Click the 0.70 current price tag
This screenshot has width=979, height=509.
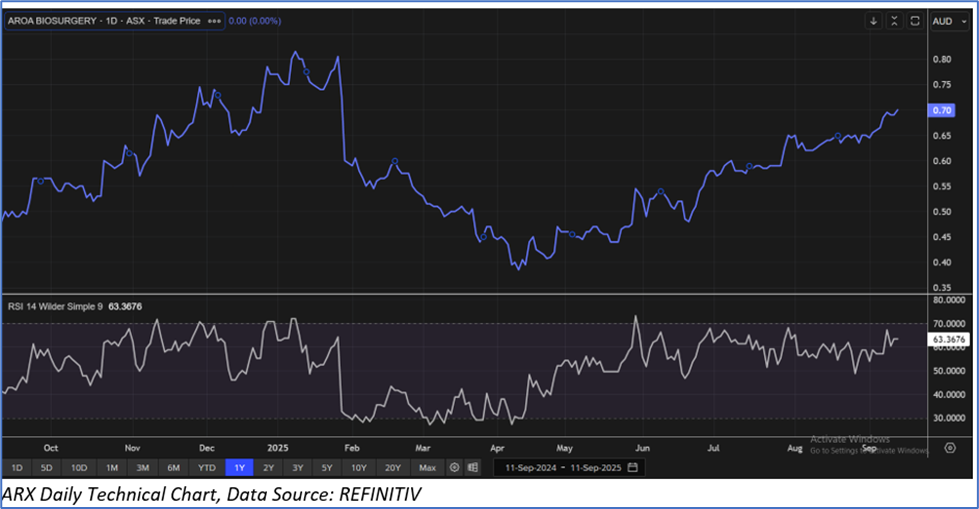(942, 111)
